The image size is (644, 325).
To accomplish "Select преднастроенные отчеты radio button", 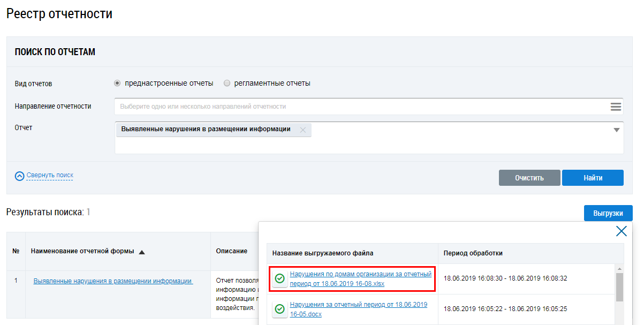I will pyautogui.click(x=117, y=84).
